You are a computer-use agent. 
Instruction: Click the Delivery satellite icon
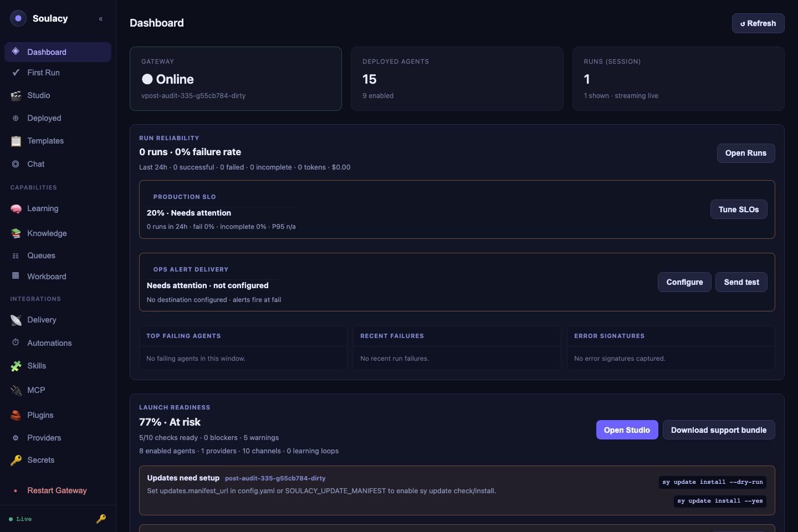click(x=16, y=320)
